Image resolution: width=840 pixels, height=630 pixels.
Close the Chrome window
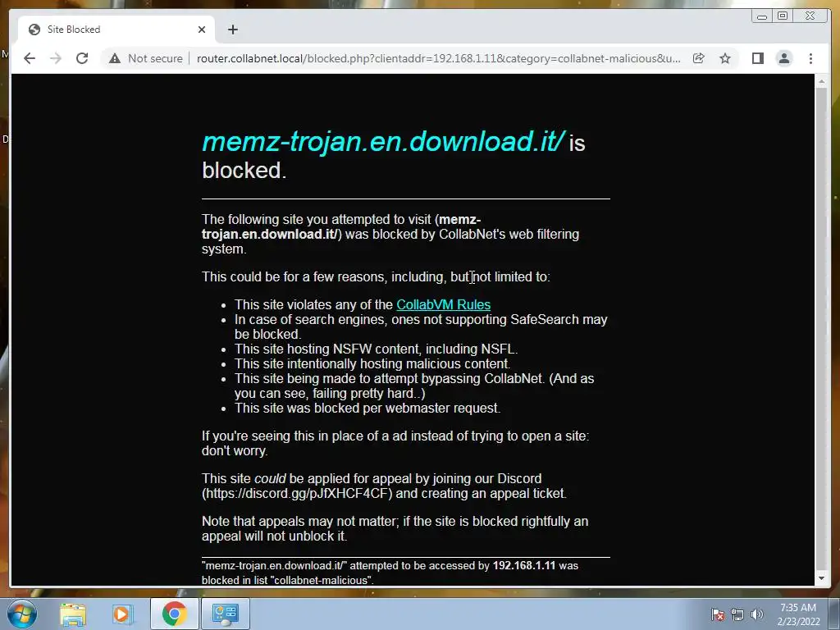point(810,16)
